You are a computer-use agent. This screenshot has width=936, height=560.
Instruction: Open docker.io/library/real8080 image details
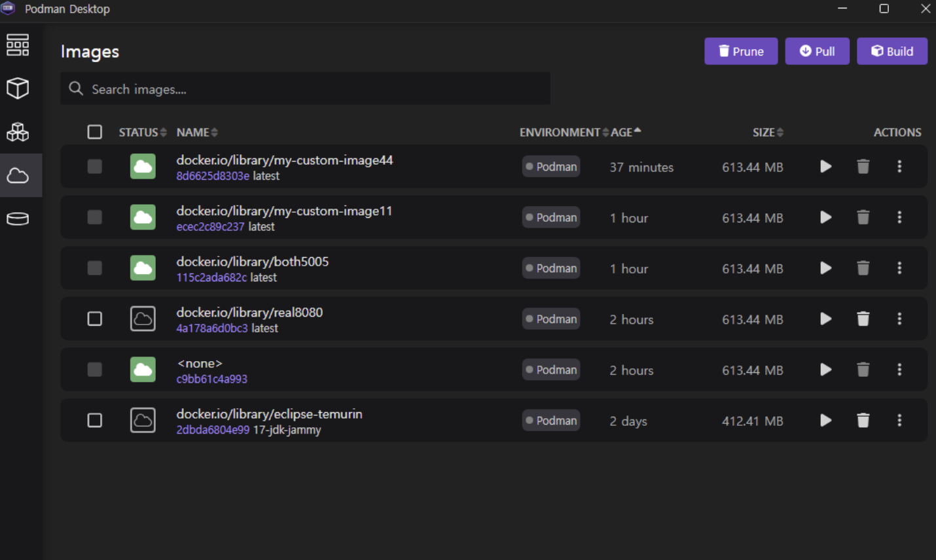pos(249,312)
